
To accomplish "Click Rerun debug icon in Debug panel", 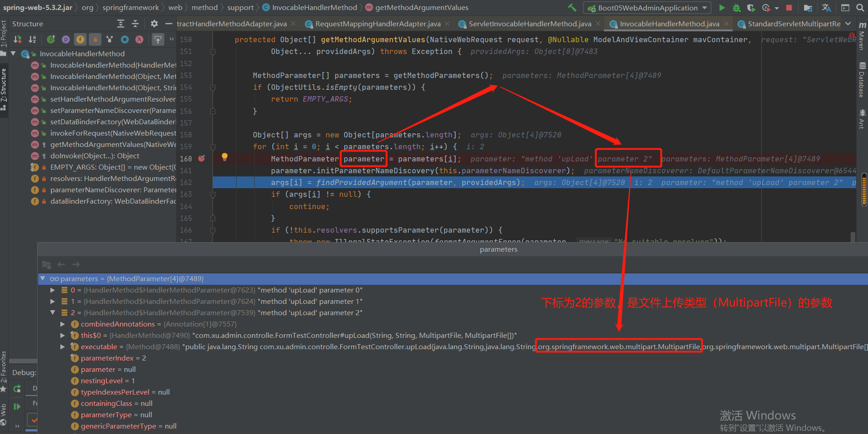I will pyautogui.click(x=17, y=389).
